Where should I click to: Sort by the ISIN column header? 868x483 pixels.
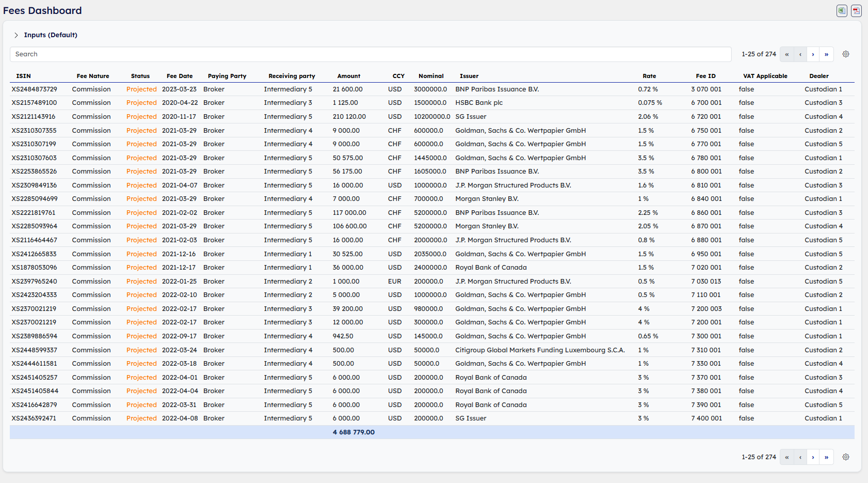[23, 76]
